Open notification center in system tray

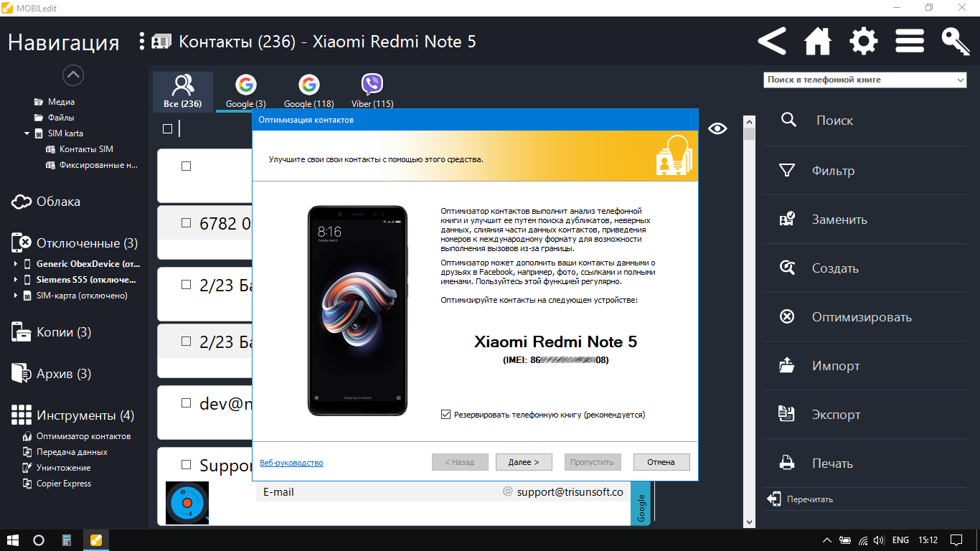pyautogui.click(x=956, y=540)
